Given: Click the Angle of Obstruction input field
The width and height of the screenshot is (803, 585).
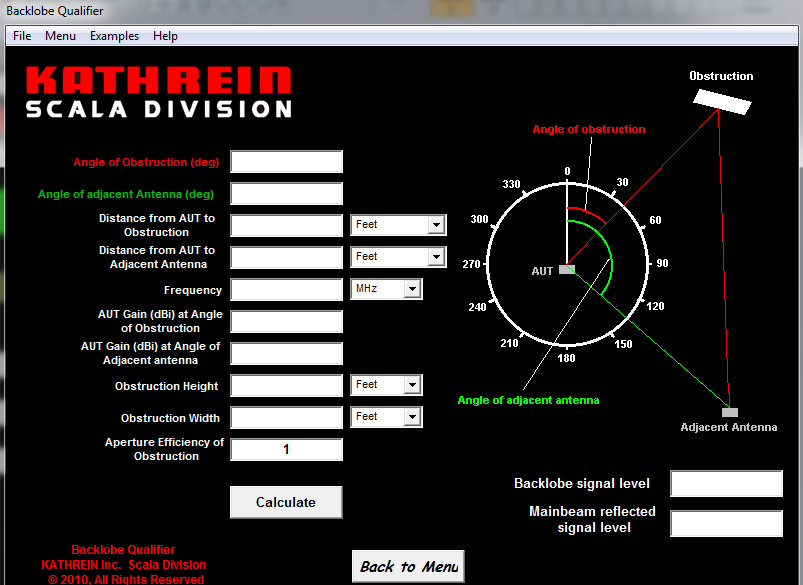Looking at the screenshot, I should (x=286, y=161).
